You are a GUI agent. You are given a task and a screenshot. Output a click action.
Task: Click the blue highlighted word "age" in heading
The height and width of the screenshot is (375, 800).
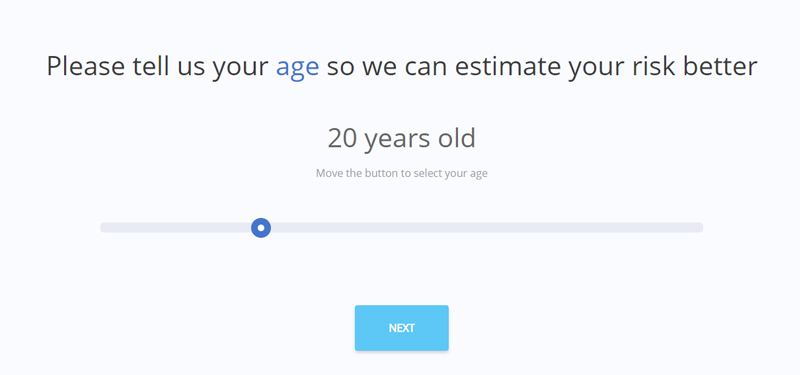[297, 67]
